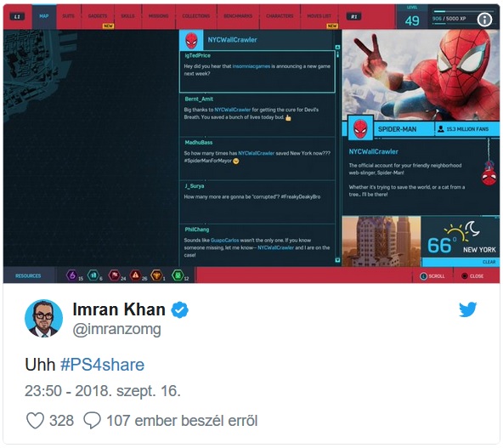
Task: Click the Twitter bird logo
Action: coord(467,309)
